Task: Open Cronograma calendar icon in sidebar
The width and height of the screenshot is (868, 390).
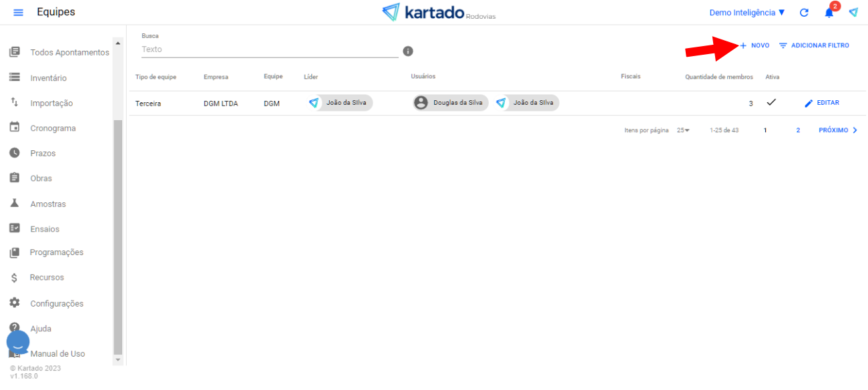Action: coord(14,128)
